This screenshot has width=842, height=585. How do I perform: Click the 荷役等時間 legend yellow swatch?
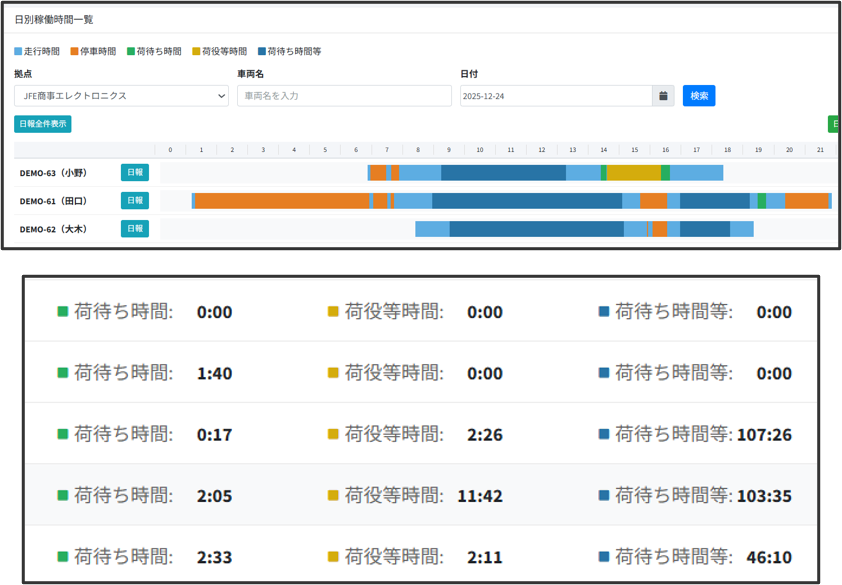[197, 52]
